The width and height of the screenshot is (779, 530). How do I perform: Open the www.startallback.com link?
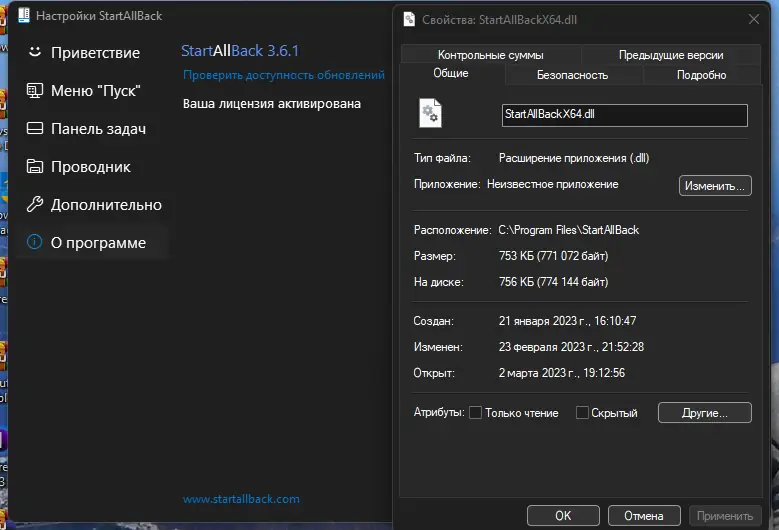coord(241,499)
